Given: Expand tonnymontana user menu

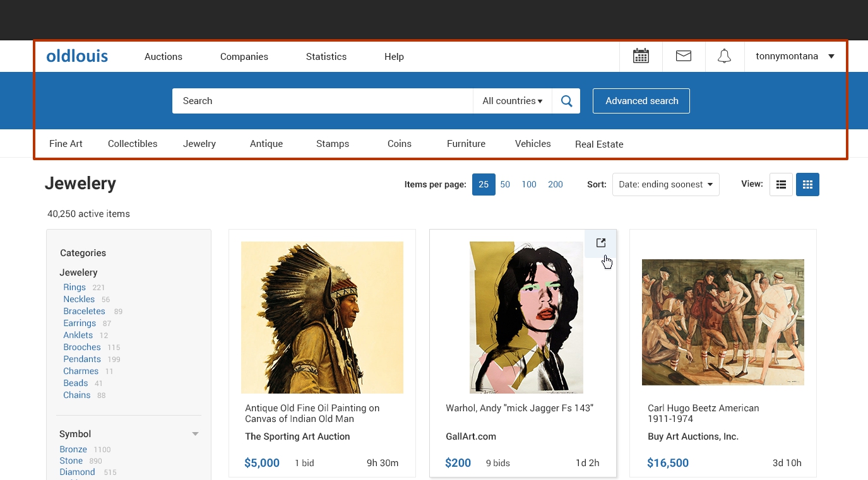Looking at the screenshot, I should [795, 56].
